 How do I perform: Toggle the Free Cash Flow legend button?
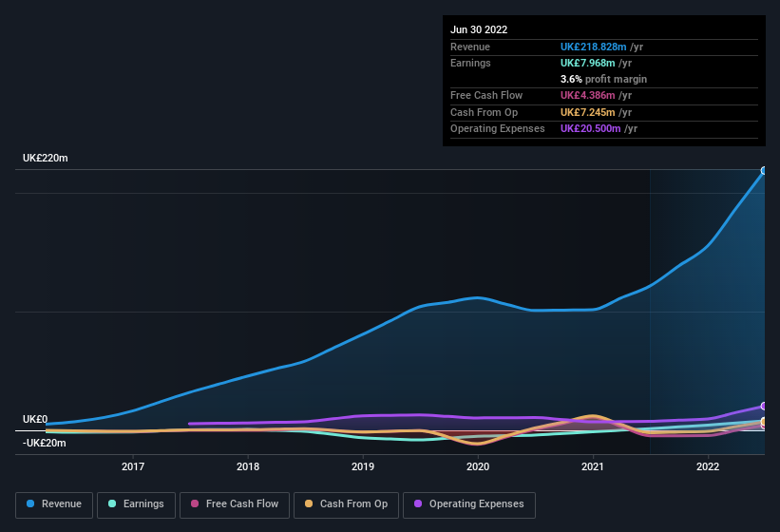[235, 505]
